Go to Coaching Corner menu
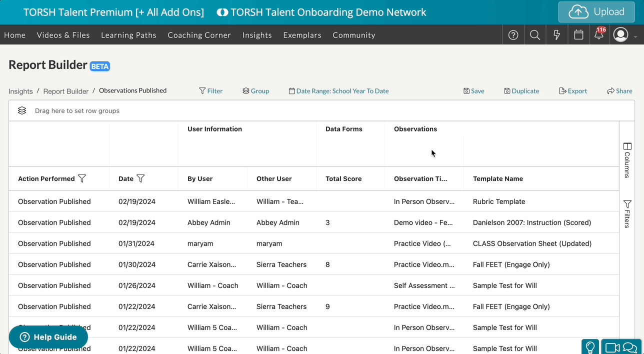The height and width of the screenshot is (354, 644). coord(199,35)
